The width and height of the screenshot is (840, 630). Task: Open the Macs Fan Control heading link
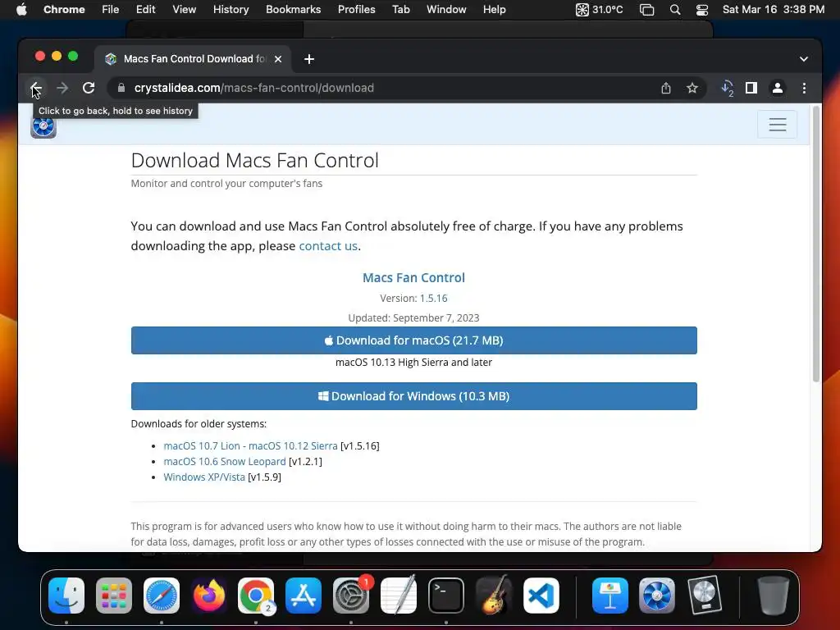point(413,277)
